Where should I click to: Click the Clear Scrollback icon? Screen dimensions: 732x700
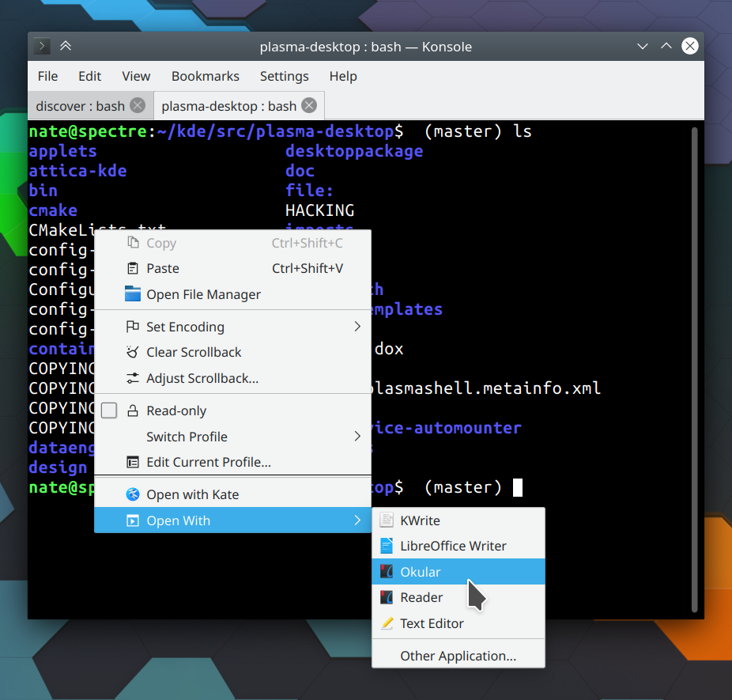coord(133,353)
